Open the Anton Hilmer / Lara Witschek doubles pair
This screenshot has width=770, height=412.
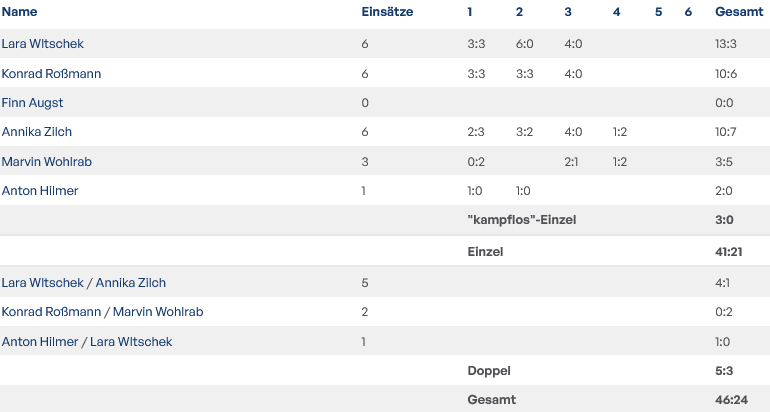(x=87, y=342)
